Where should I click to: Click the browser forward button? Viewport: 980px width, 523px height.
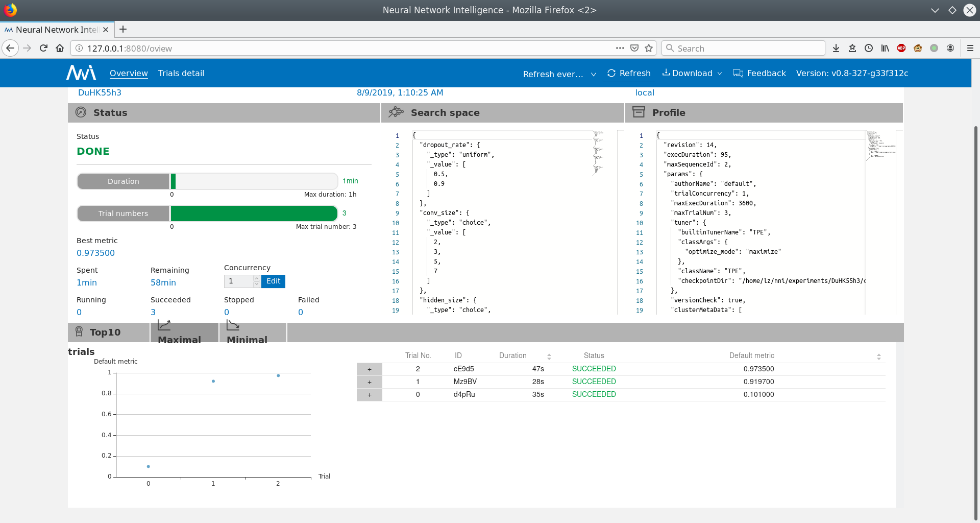(27, 48)
